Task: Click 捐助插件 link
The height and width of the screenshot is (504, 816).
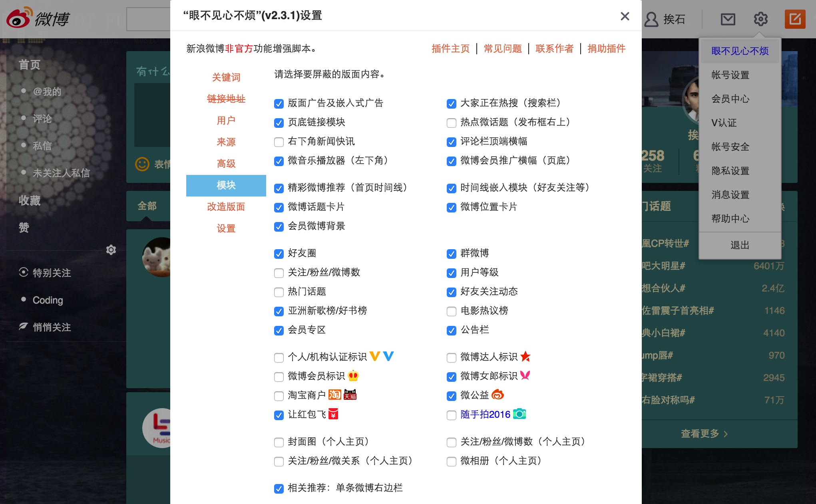Action: (607, 49)
